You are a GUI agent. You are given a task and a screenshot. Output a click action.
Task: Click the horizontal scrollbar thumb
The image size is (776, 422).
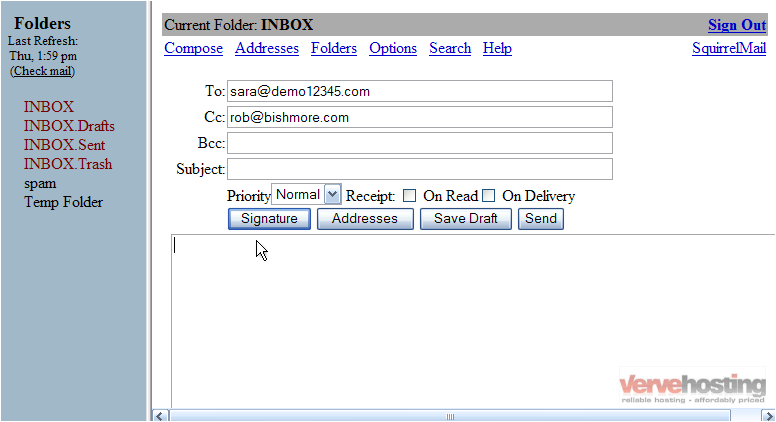(450, 416)
